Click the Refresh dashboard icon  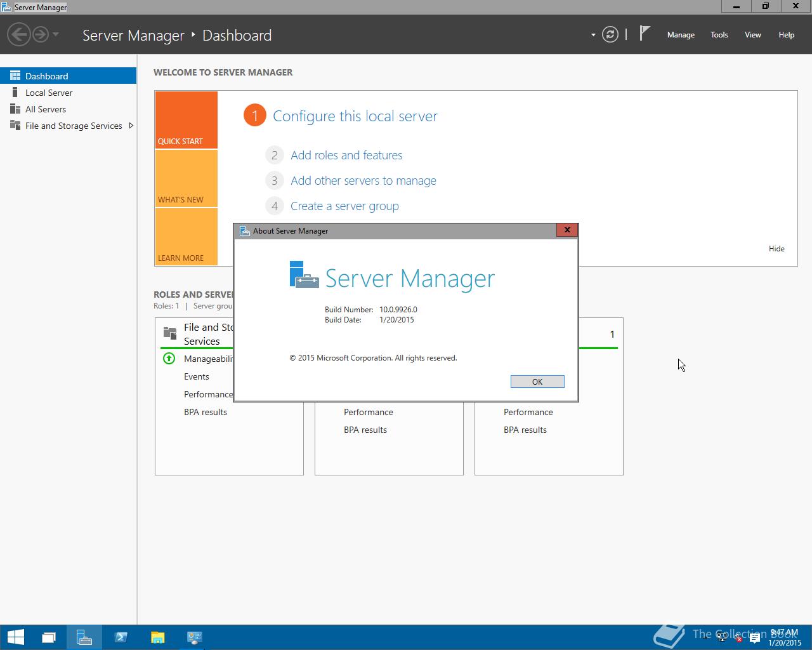(x=610, y=34)
